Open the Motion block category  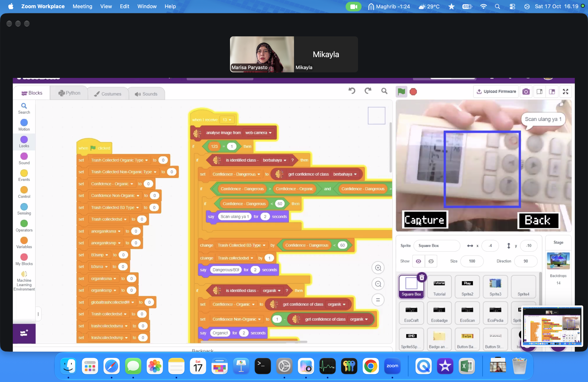coord(24,125)
